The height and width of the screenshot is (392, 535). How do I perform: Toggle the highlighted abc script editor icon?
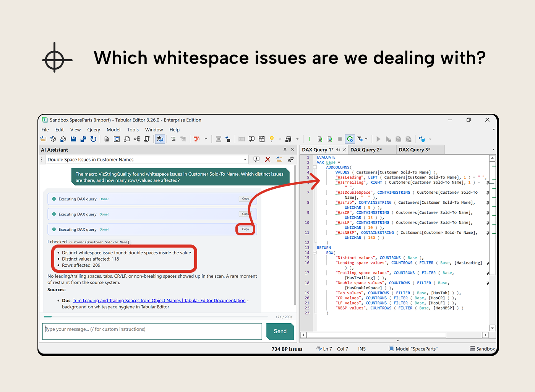160,139
